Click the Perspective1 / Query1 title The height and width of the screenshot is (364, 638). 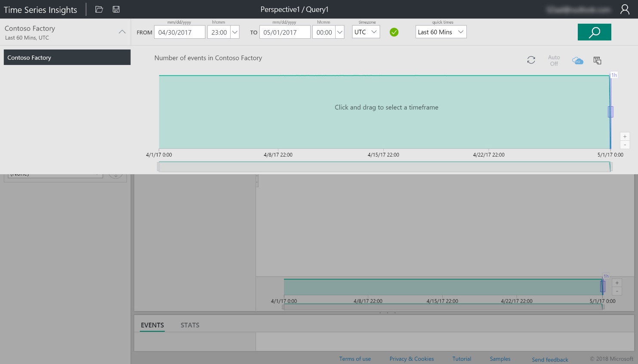click(x=294, y=9)
